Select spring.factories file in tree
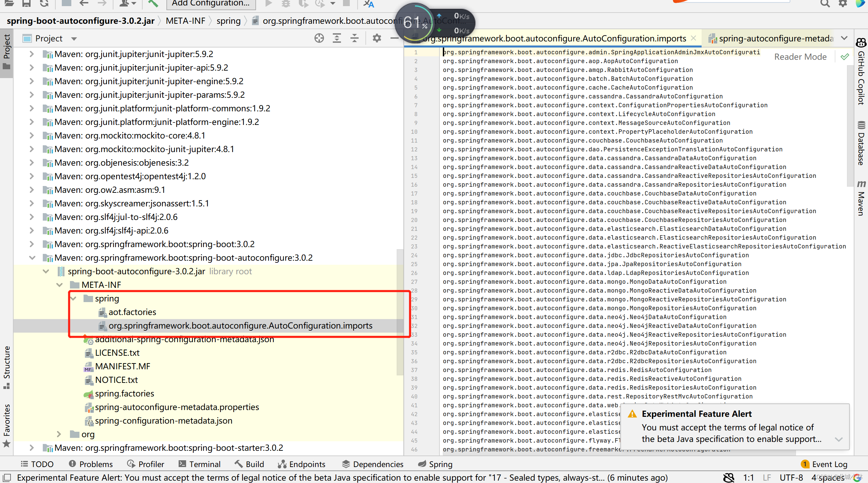This screenshot has width=868, height=483. click(x=124, y=393)
